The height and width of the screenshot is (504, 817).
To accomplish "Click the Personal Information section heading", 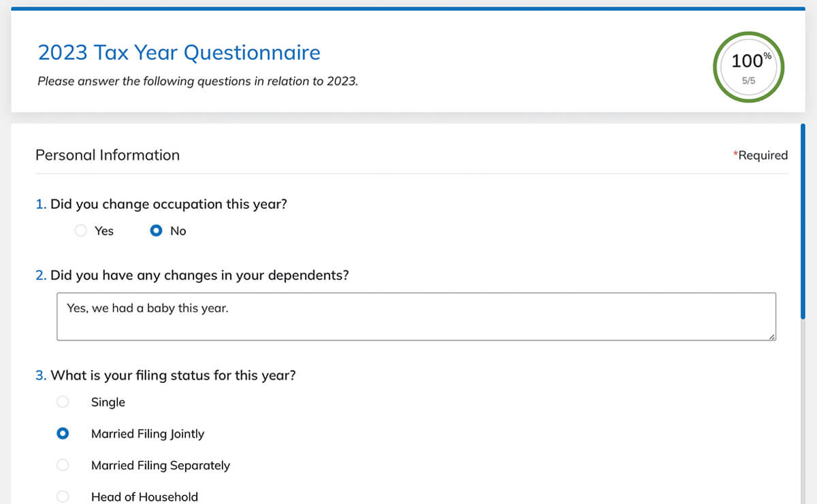I will 108,155.
